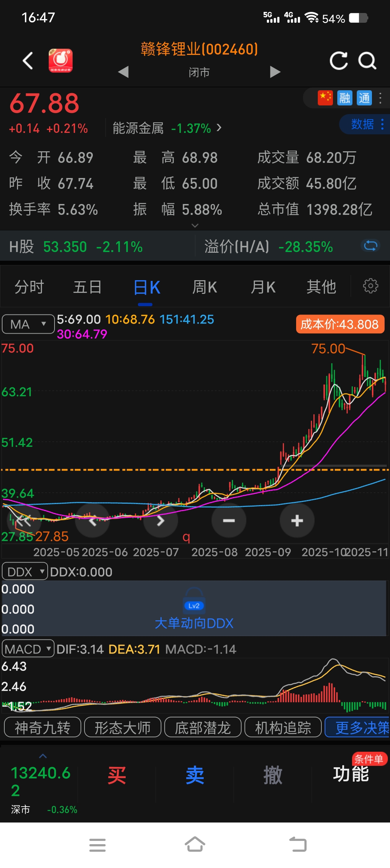Jump to earliest data with double-left arrow
Viewport: 390px width, 868px height.
(x=24, y=521)
